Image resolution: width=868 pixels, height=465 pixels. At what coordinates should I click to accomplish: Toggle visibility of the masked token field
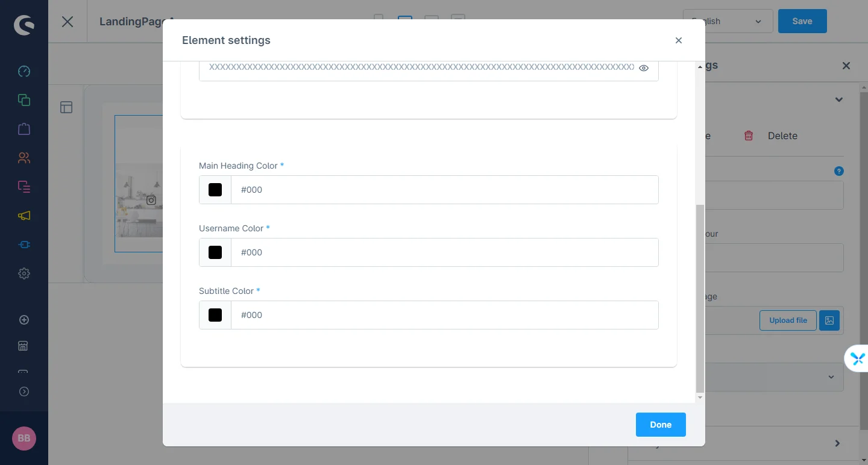click(x=644, y=68)
